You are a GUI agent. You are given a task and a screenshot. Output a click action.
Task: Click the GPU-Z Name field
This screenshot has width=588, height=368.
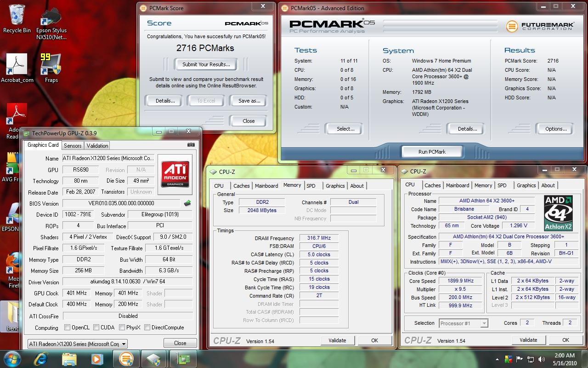pyautogui.click(x=108, y=158)
